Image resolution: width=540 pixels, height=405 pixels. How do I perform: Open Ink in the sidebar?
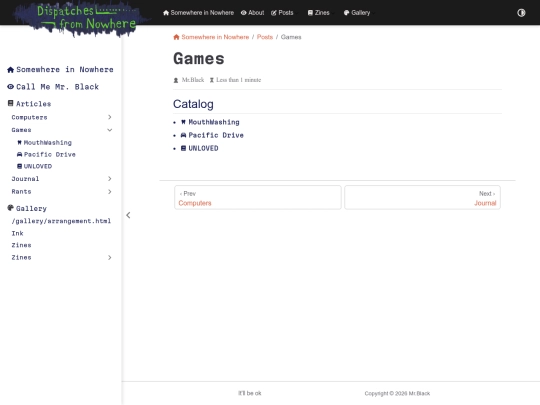pyautogui.click(x=17, y=233)
